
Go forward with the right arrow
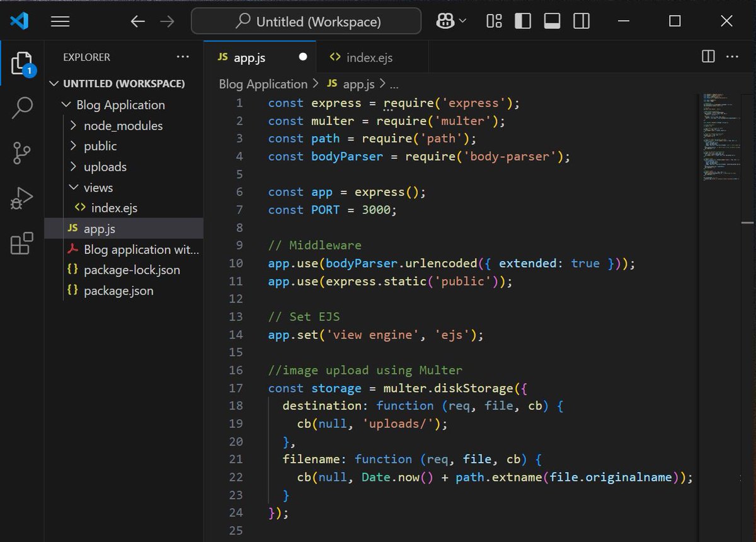[x=168, y=21]
